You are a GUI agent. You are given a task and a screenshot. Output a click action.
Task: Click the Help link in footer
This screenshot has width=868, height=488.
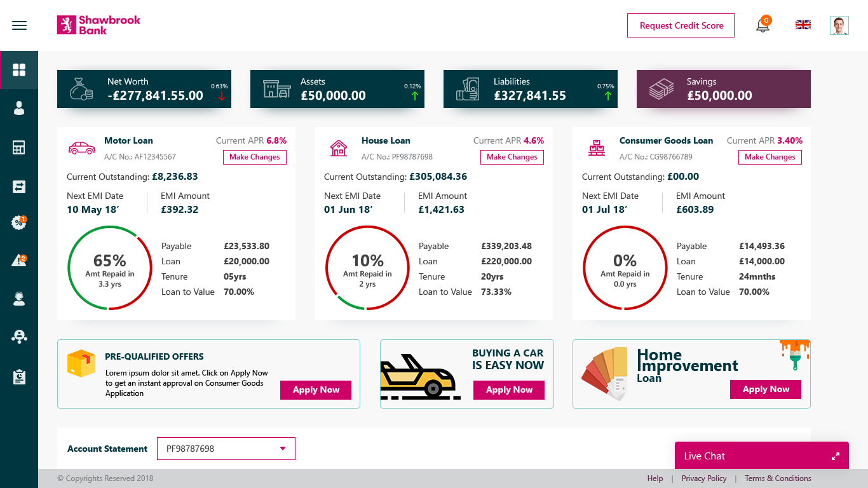[654, 478]
